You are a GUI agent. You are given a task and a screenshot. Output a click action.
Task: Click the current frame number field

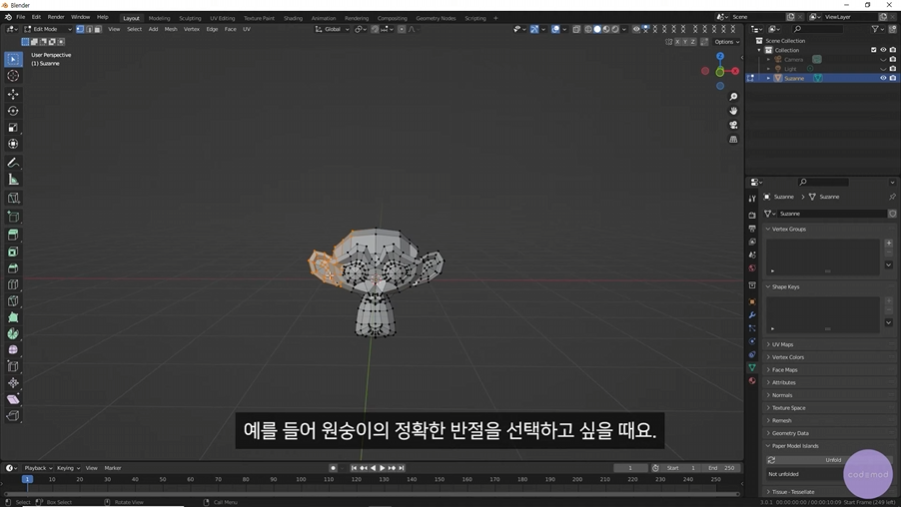pos(630,468)
